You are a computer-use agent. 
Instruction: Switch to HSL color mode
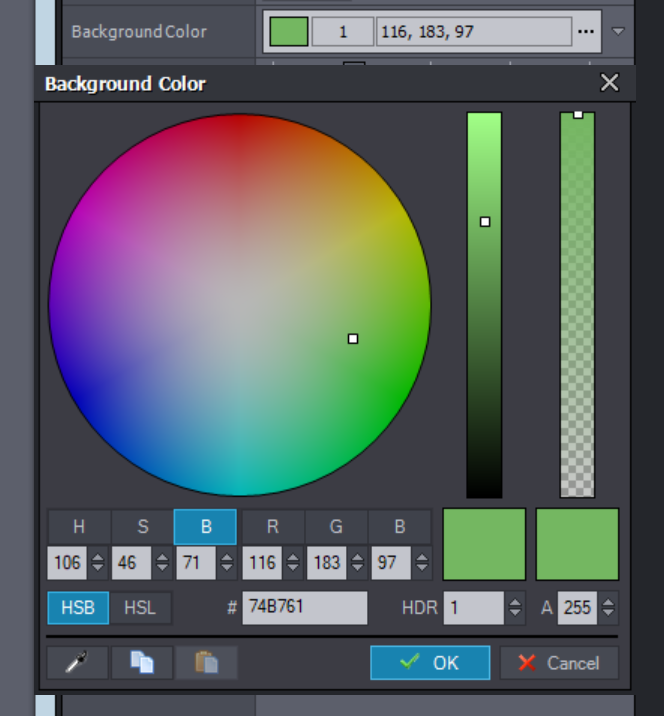point(140,607)
